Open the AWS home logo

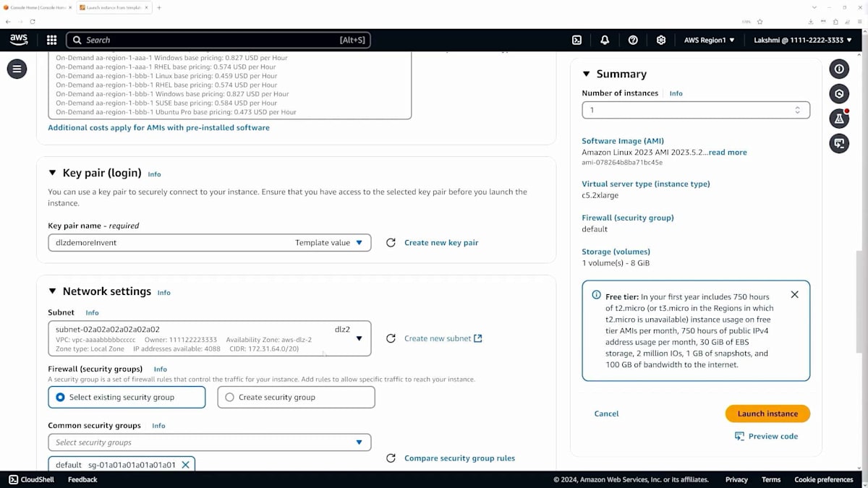coord(19,40)
